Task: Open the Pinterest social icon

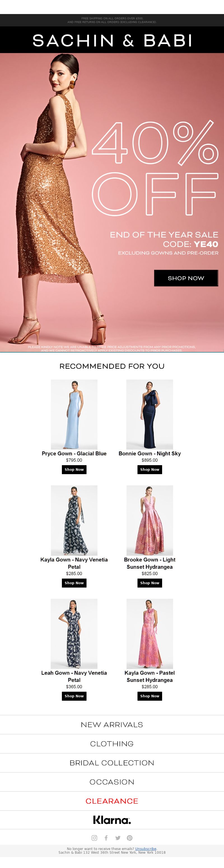Action: (129, 838)
